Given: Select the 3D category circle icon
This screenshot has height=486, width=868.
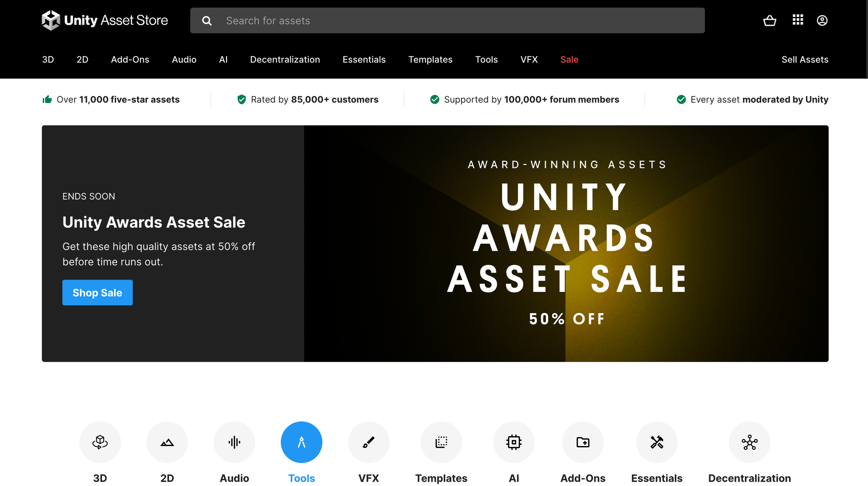Looking at the screenshot, I should [x=100, y=442].
